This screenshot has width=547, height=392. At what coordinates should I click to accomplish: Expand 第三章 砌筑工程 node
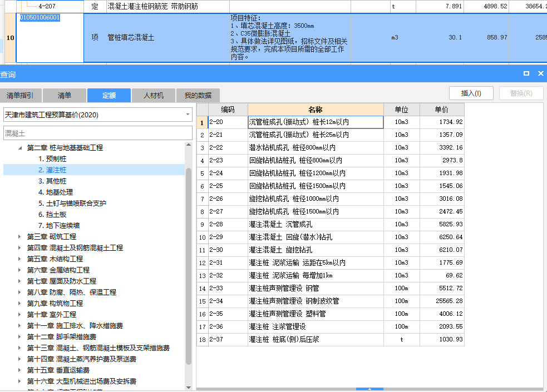point(19,237)
